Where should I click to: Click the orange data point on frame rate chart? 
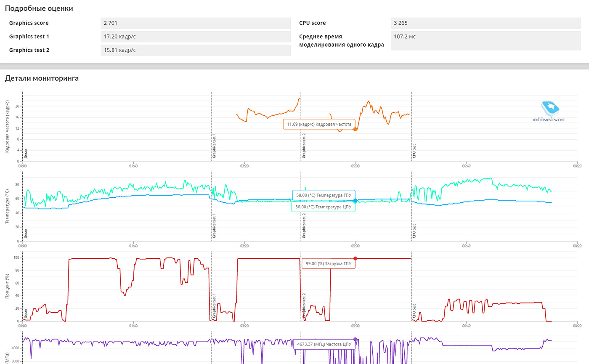pyautogui.click(x=355, y=129)
